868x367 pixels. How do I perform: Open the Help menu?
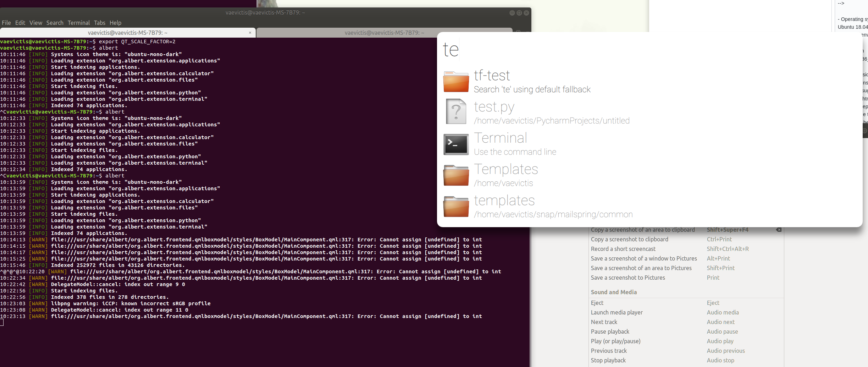point(115,22)
